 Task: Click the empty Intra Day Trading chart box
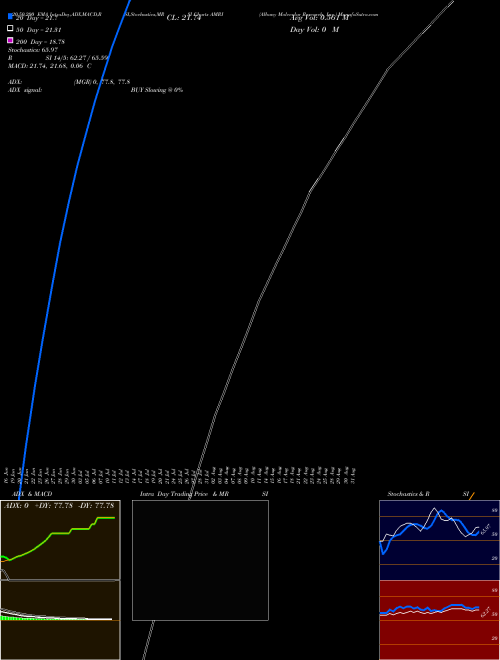point(200,560)
